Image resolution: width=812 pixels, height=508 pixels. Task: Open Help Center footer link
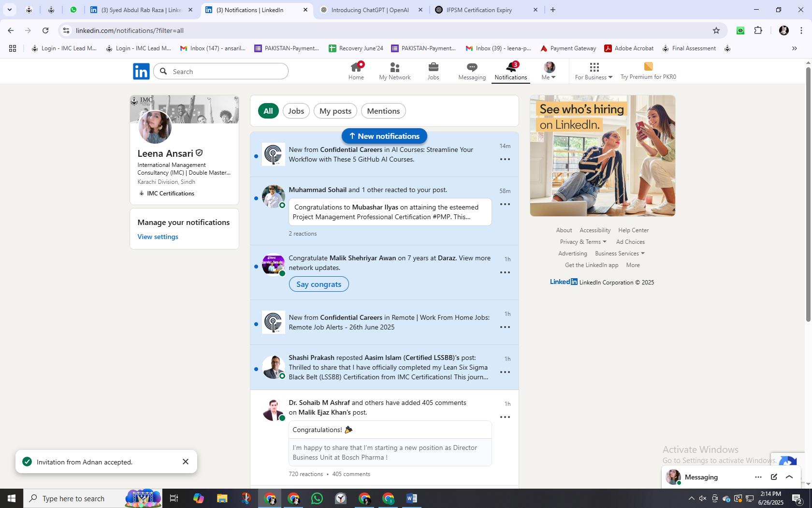tap(633, 230)
